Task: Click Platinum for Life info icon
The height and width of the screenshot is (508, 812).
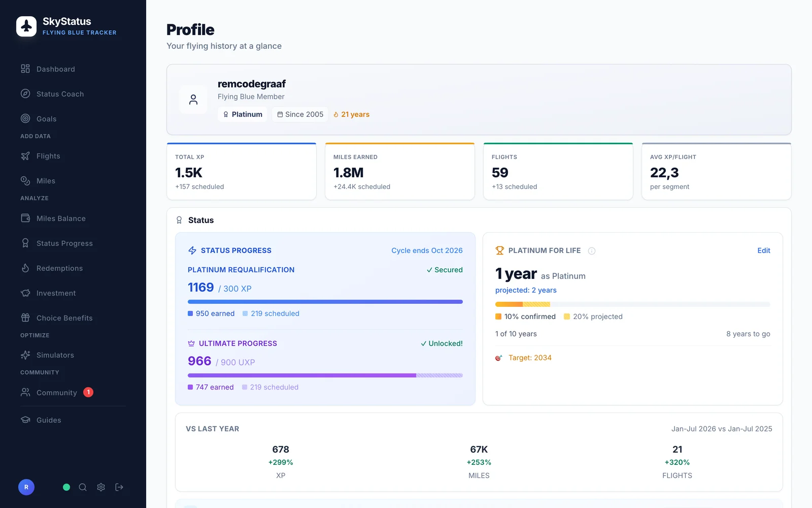Action: (x=592, y=251)
